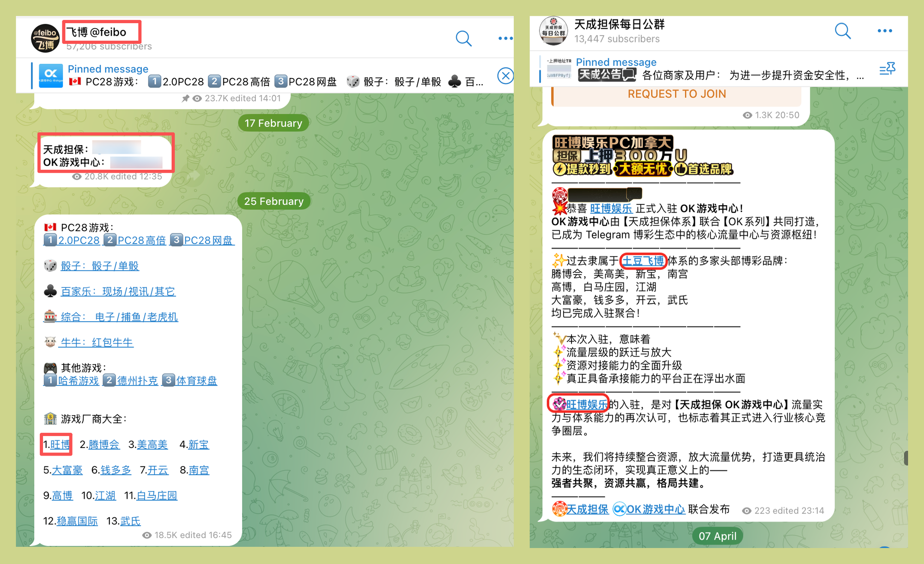Click the OK游戏中心 link at message bottom
Image resolution: width=924 pixels, height=564 pixels.
coord(655,509)
